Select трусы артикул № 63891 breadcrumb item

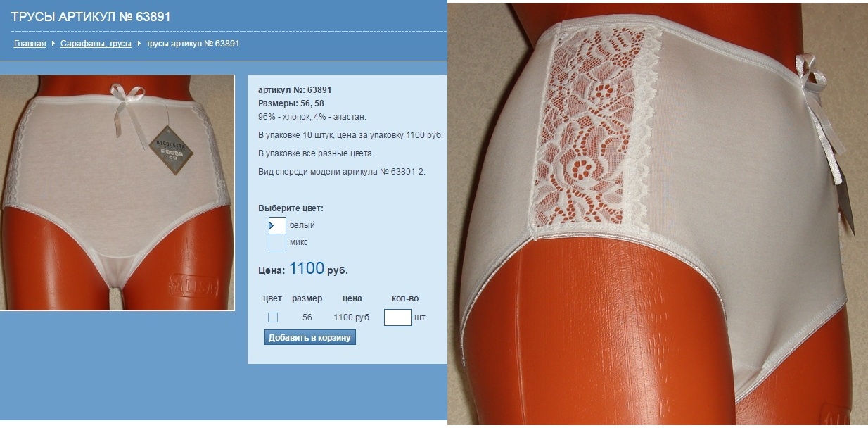point(193,44)
